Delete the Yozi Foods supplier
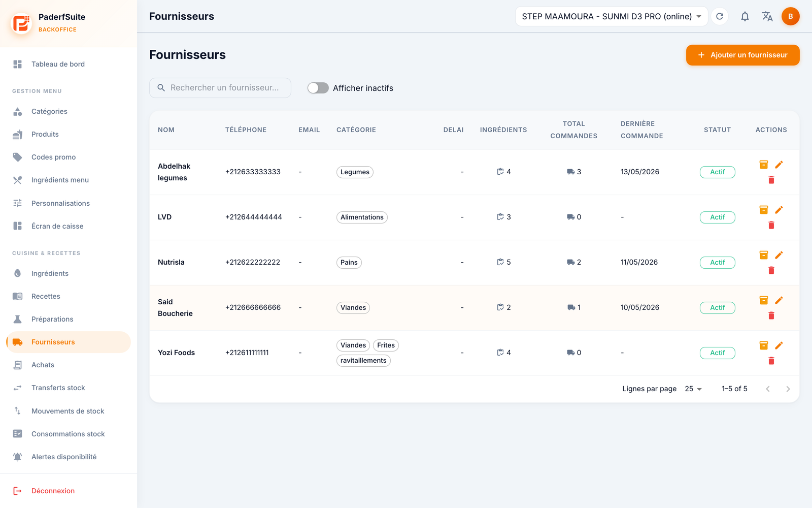812x508 pixels. click(x=771, y=361)
